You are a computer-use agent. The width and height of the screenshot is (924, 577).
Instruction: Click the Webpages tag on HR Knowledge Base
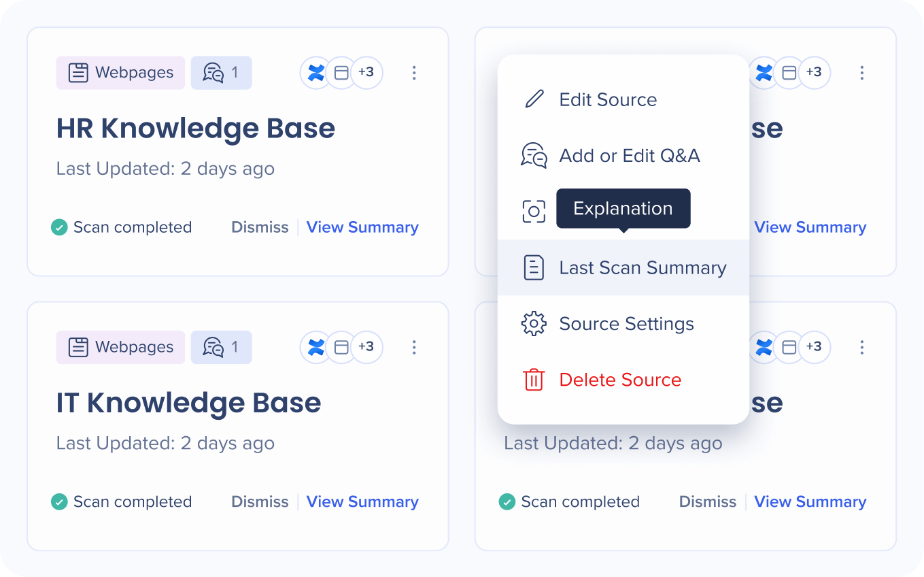point(121,73)
